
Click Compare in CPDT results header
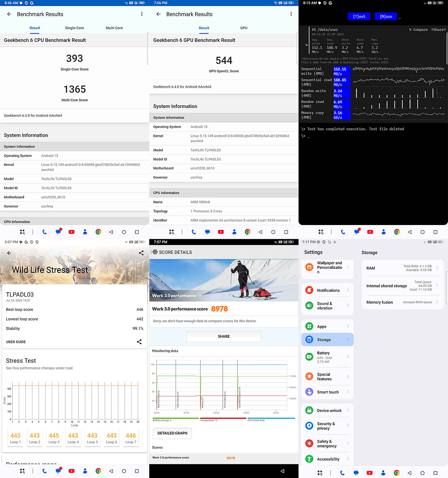(x=418, y=29)
